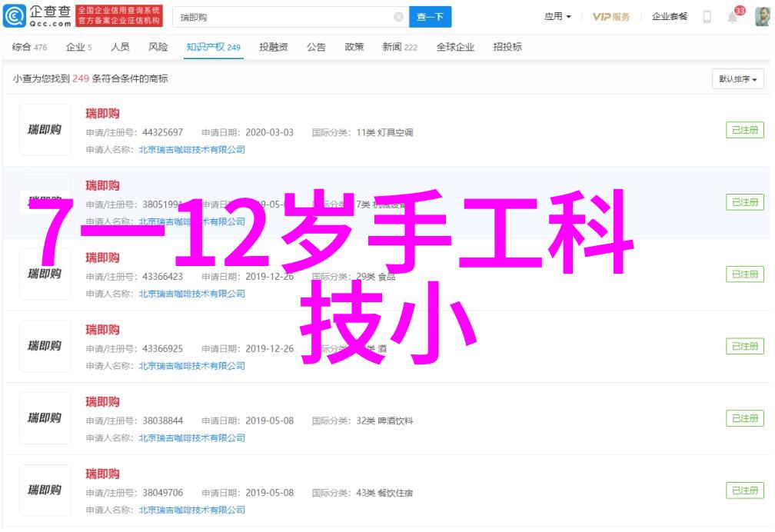This screenshot has height=532, width=775.
Task: Open trademark thumbnail for registration 38049706
Action: [45, 490]
